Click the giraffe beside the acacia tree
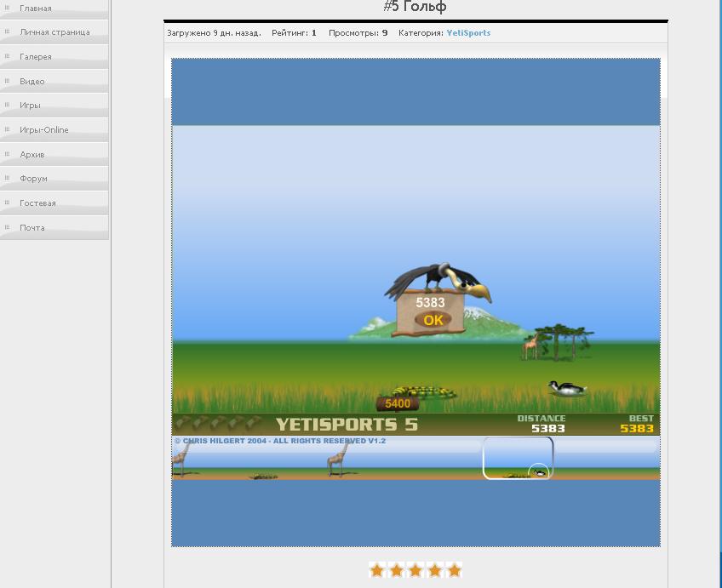The height and width of the screenshot is (588, 722). pyautogui.click(x=531, y=346)
